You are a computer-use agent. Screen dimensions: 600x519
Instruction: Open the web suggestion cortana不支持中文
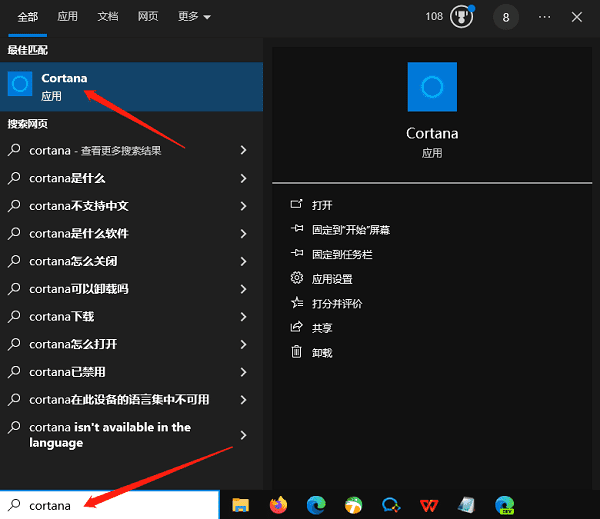click(x=79, y=206)
